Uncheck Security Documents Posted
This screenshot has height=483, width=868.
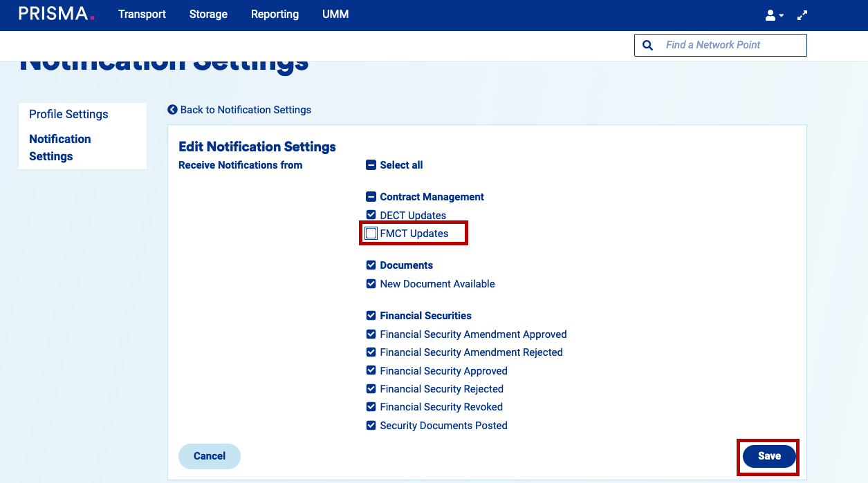[x=371, y=426]
